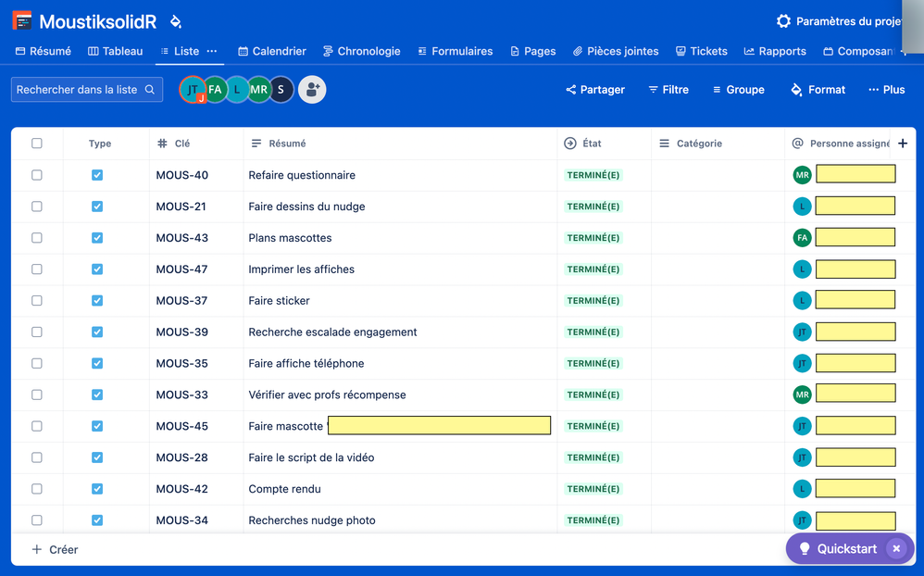Click the background color paint bucket beside project title
924x576 pixels.
pos(175,22)
